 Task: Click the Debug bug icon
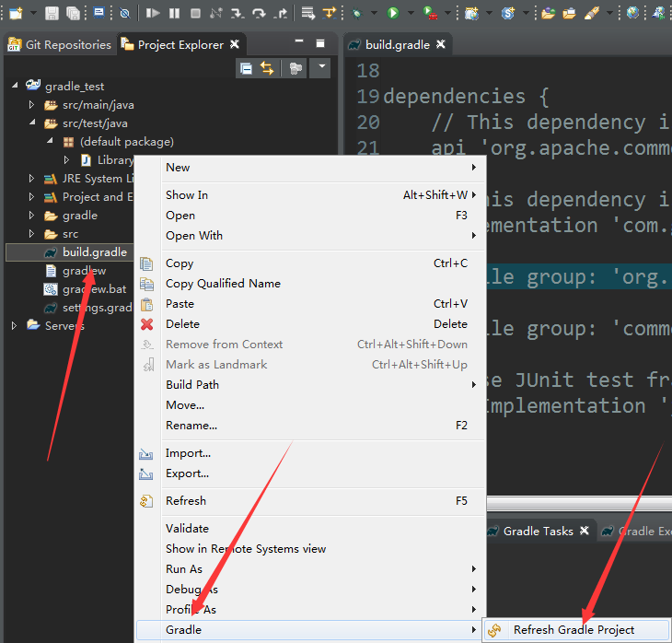point(356,14)
